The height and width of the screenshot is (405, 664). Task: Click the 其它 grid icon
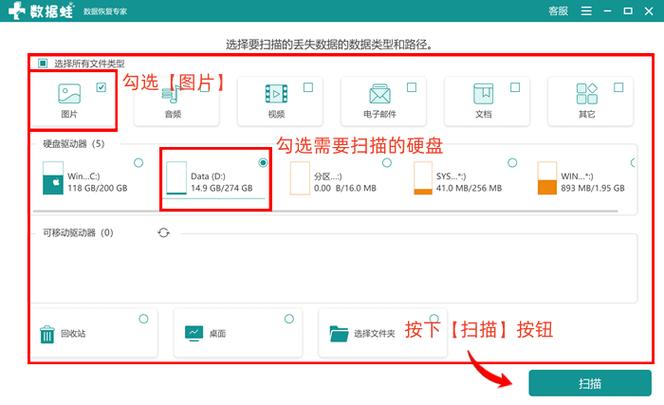click(587, 94)
